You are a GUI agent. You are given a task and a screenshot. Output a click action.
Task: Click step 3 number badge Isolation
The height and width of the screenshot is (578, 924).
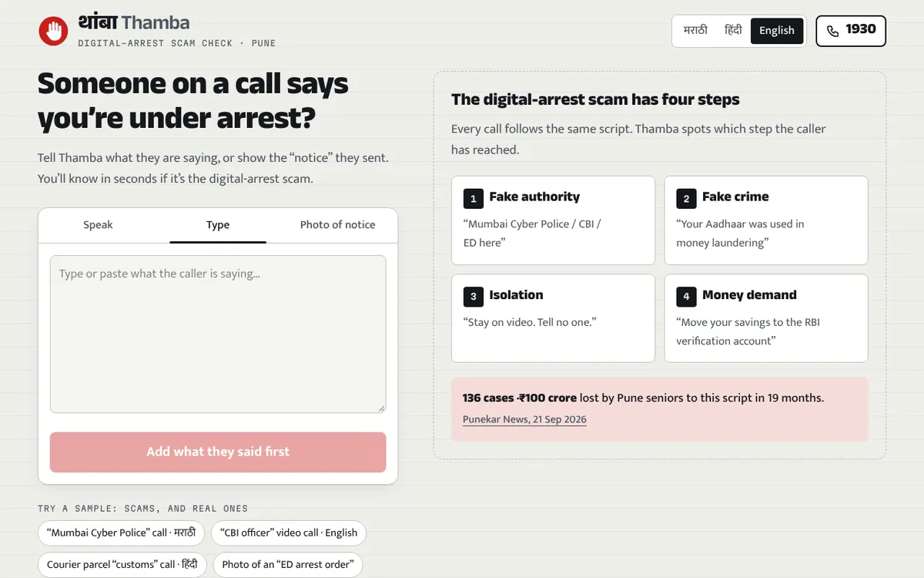point(473,296)
